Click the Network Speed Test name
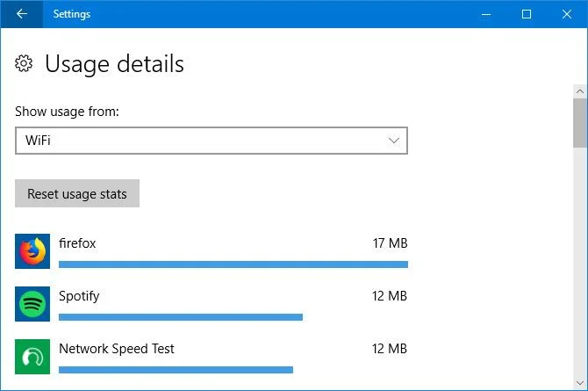 pos(117,349)
